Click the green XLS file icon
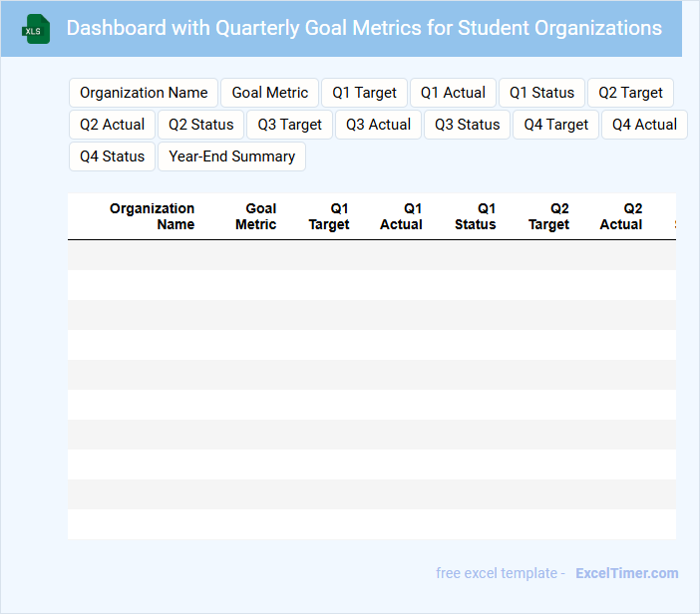700x614 pixels. 36,29
